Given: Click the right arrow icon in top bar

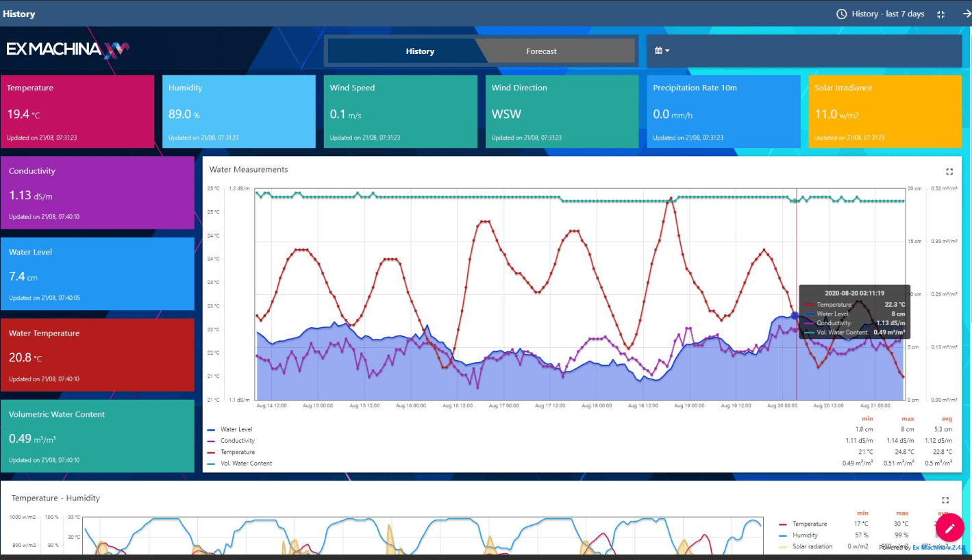Looking at the screenshot, I should [x=966, y=14].
